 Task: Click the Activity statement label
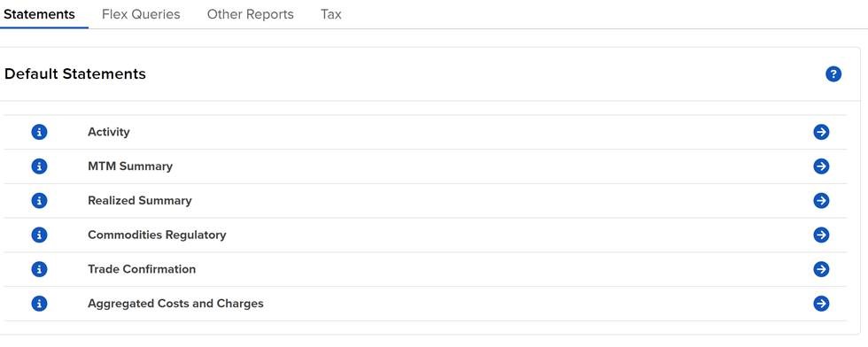pyautogui.click(x=108, y=132)
